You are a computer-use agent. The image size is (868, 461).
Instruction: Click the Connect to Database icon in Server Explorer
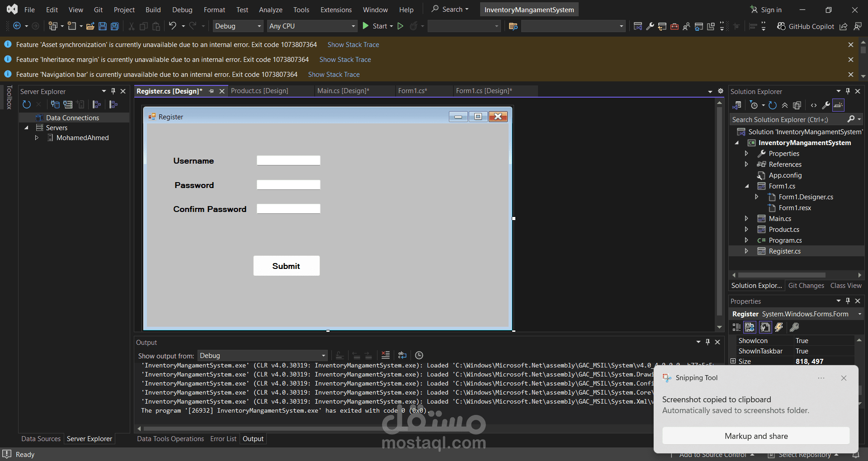(55, 104)
